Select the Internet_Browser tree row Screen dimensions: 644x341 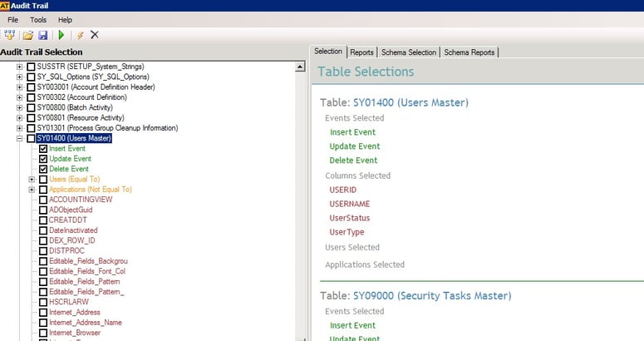pyautogui.click(x=75, y=333)
